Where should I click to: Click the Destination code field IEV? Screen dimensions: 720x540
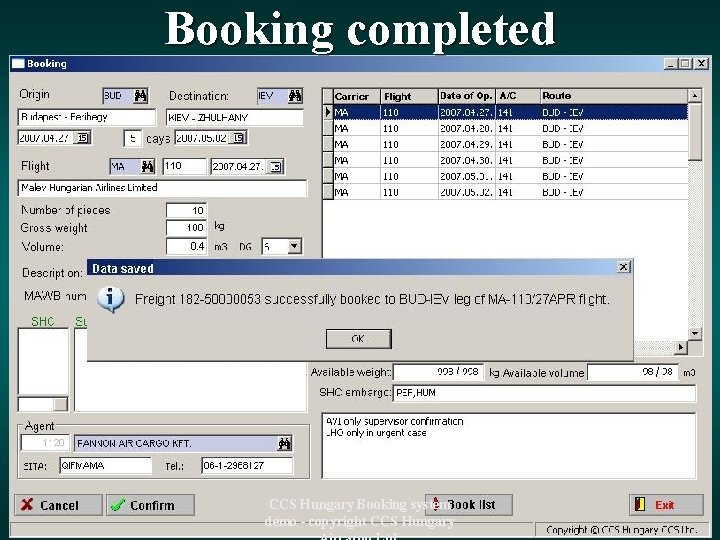point(273,96)
